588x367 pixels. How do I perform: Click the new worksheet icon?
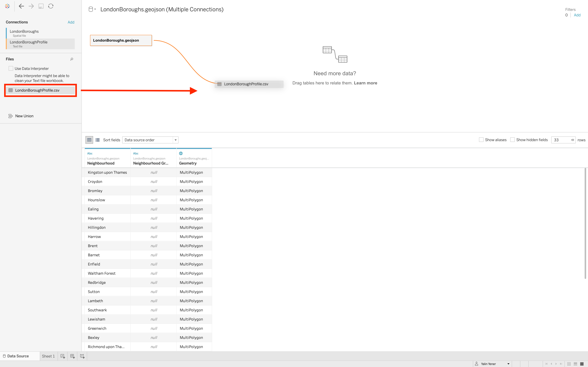pos(63,356)
